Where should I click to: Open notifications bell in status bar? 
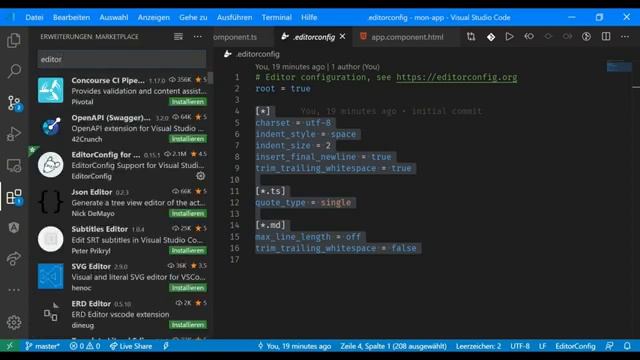(x=627, y=346)
